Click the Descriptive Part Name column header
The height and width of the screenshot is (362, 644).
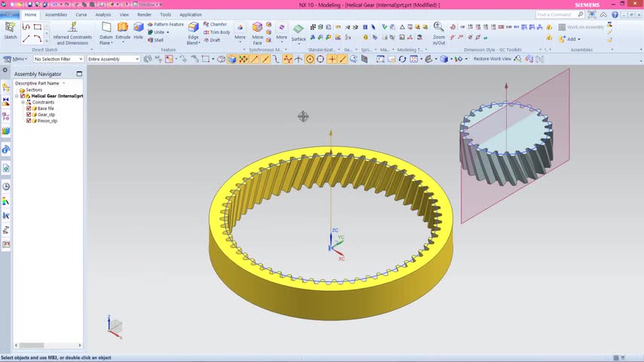(x=37, y=83)
